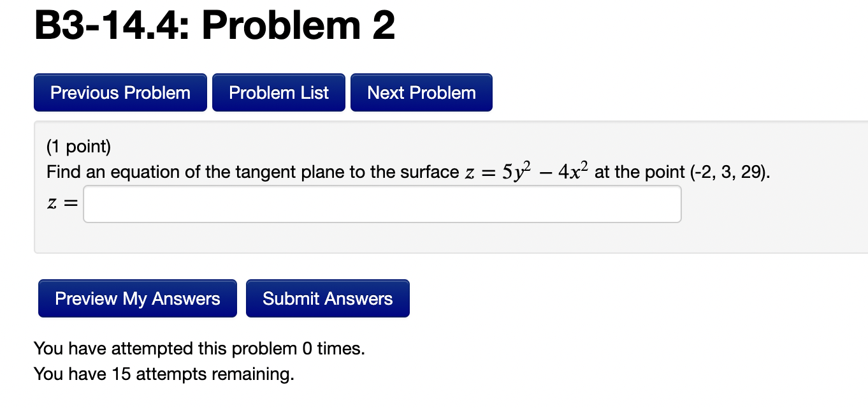
Task: Navigate back with Previous Problem
Action: click(120, 92)
